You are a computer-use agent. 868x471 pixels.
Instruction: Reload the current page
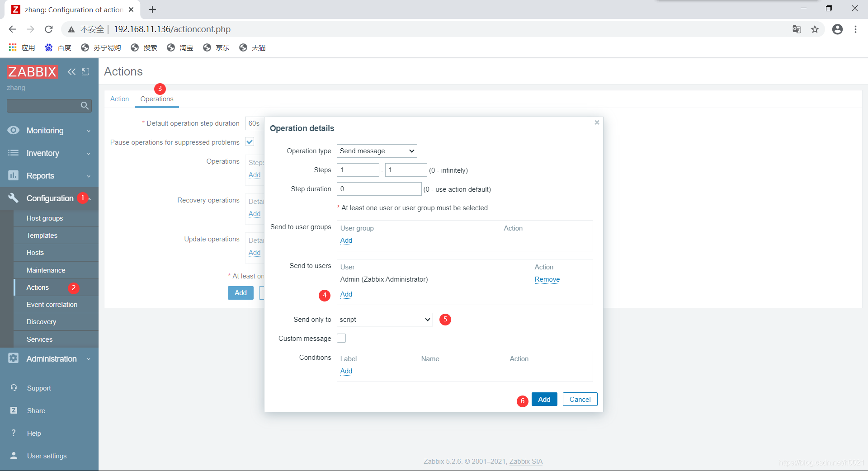(48, 29)
